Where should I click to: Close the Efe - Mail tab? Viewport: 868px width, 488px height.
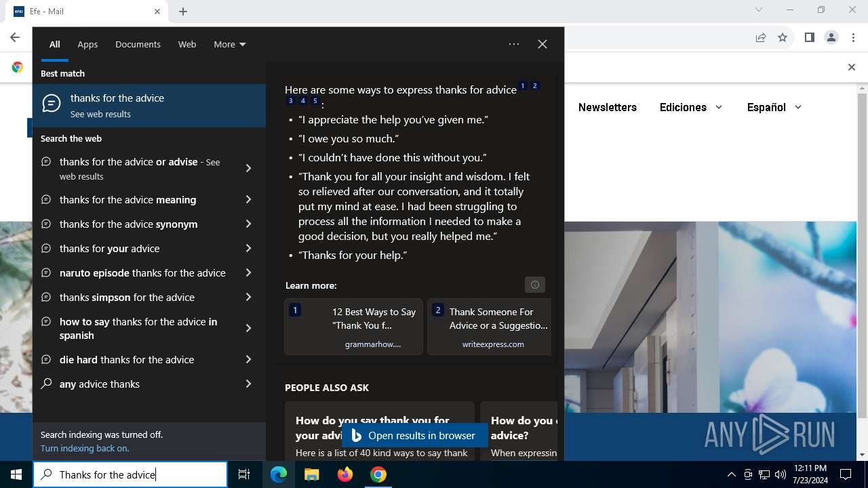(x=157, y=12)
